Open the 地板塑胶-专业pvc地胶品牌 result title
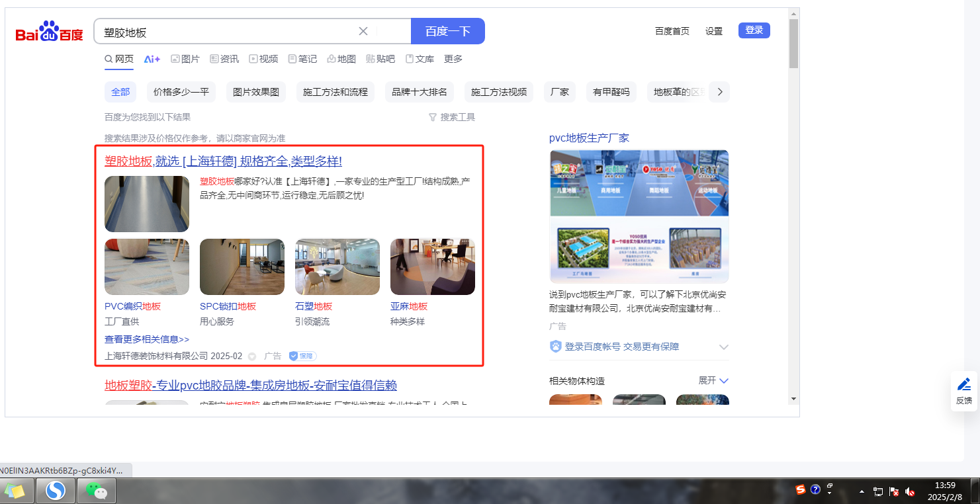 [x=251, y=386]
